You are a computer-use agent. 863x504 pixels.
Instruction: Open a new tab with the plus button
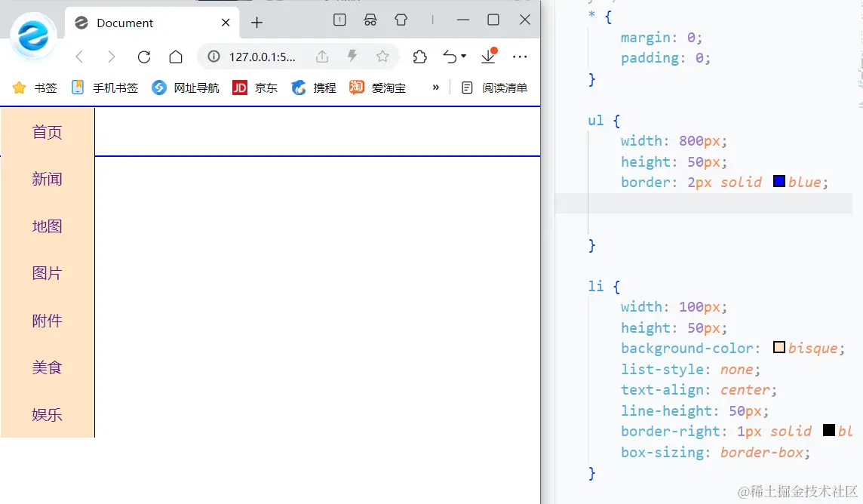[x=256, y=23]
